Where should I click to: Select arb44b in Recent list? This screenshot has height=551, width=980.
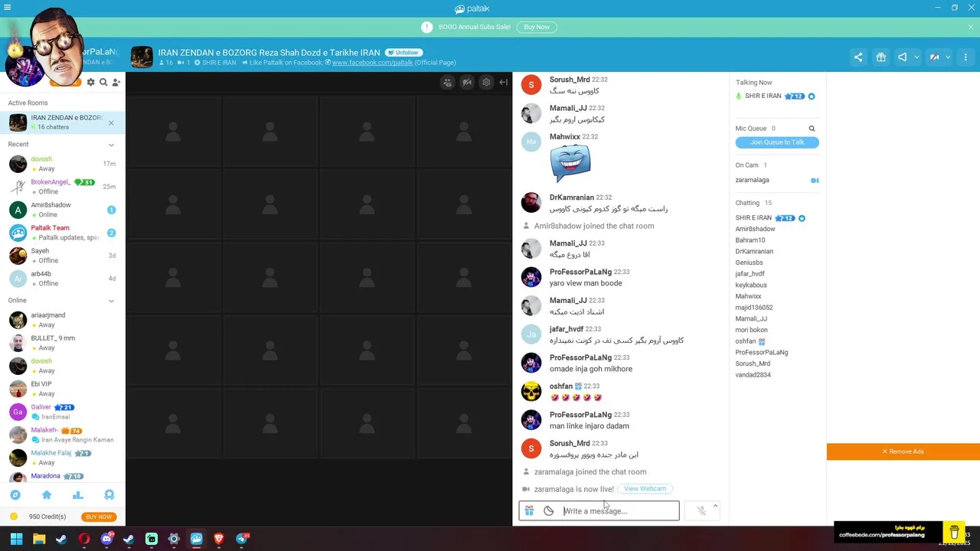click(63, 279)
